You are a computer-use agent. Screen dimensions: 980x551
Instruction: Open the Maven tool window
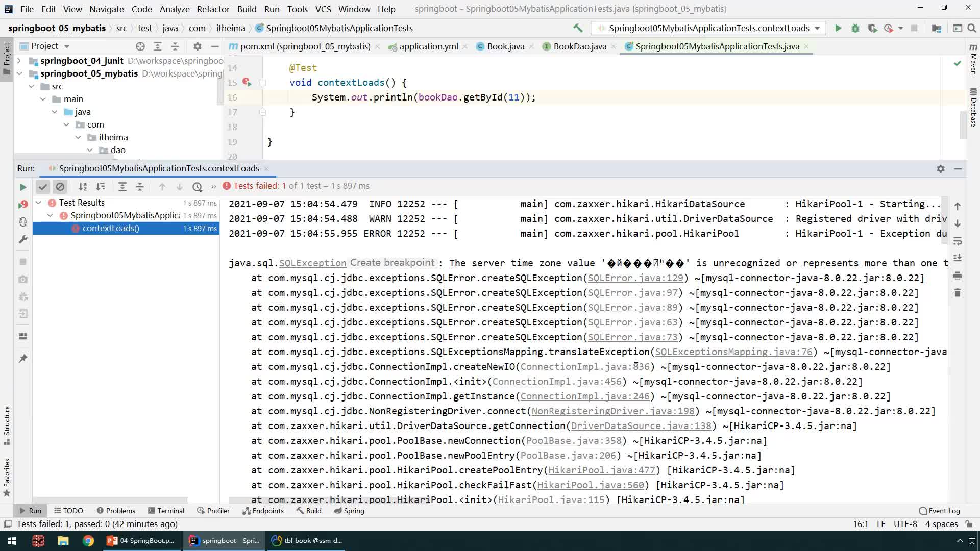[973, 60]
